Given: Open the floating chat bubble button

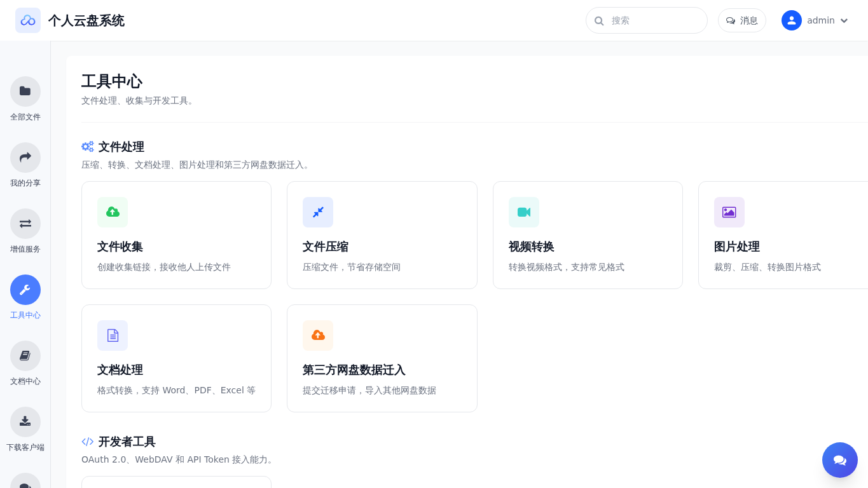Looking at the screenshot, I should [x=840, y=460].
